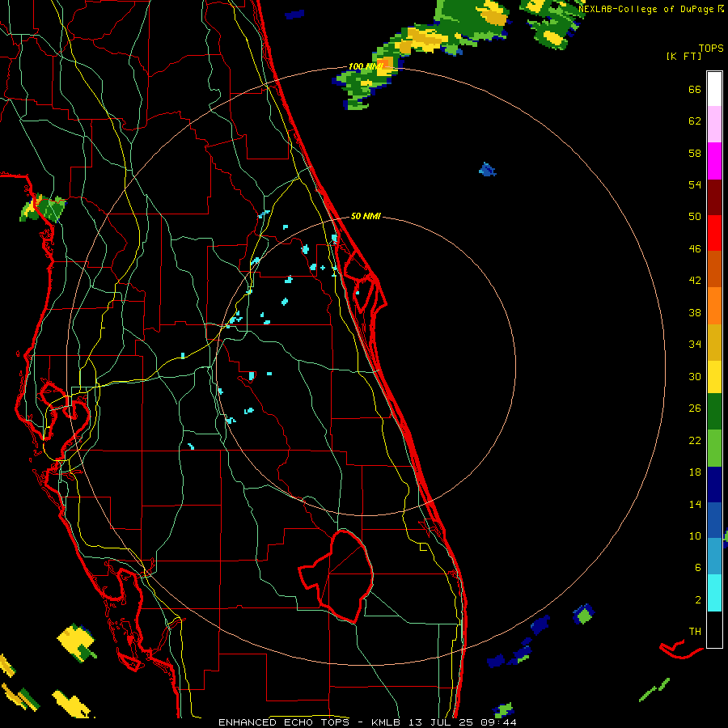Click legend value 62

[695, 121]
